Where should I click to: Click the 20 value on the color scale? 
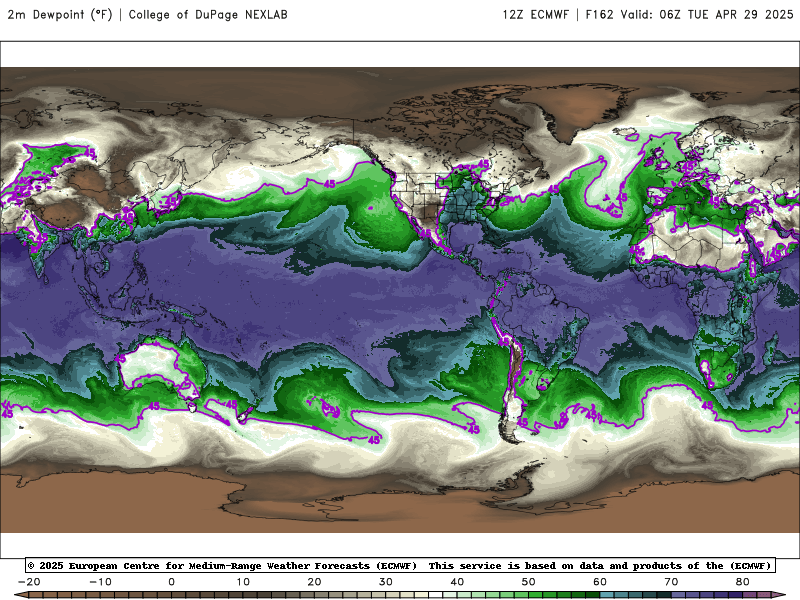click(x=314, y=582)
